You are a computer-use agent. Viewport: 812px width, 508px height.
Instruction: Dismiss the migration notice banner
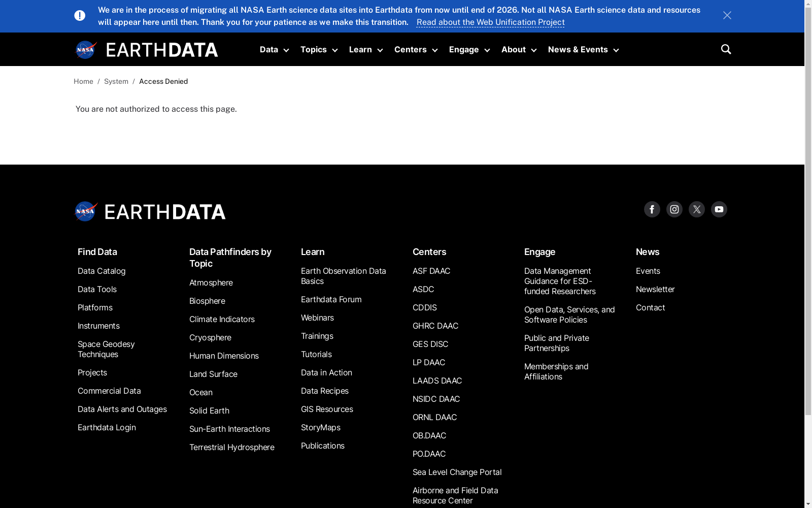(x=727, y=16)
